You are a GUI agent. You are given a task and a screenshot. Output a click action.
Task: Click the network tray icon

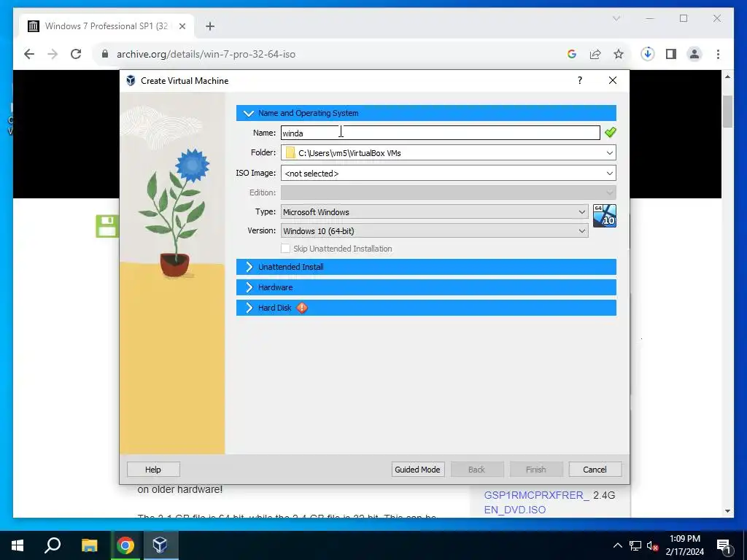click(x=635, y=545)
